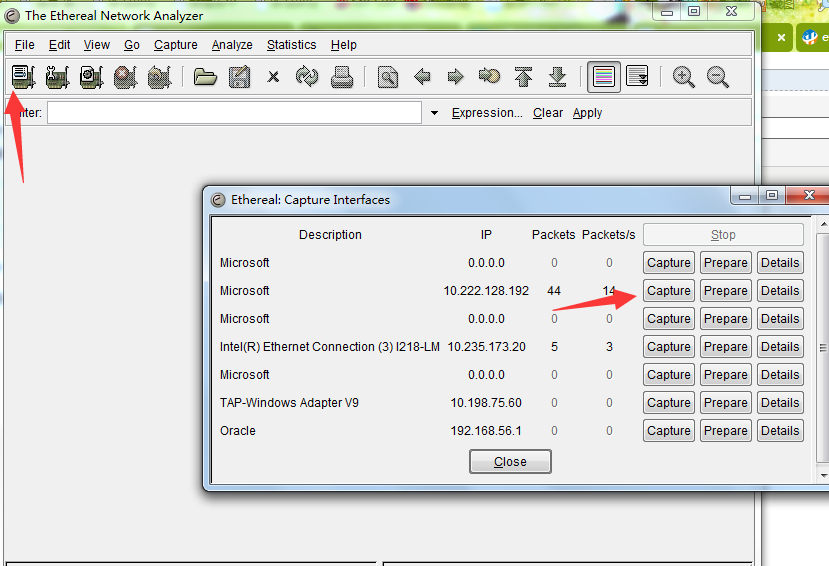The image size is (829, 566).
Task: Select IP text 10.198.75.60
Action: 486,403
